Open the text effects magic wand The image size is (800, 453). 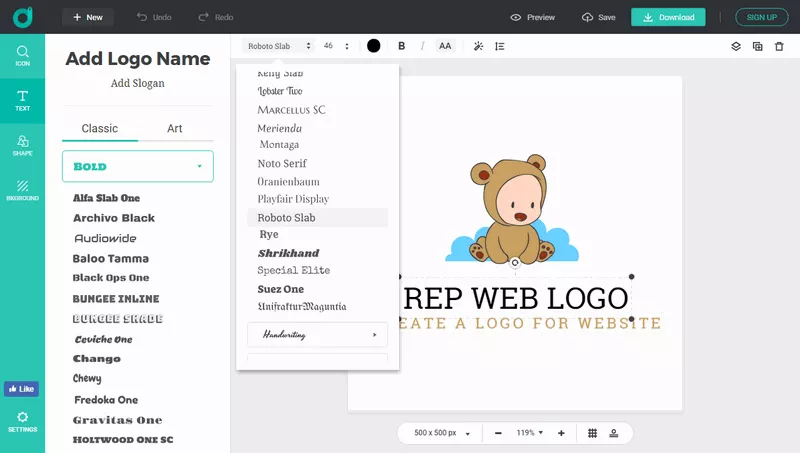click(x=478, y=46)
